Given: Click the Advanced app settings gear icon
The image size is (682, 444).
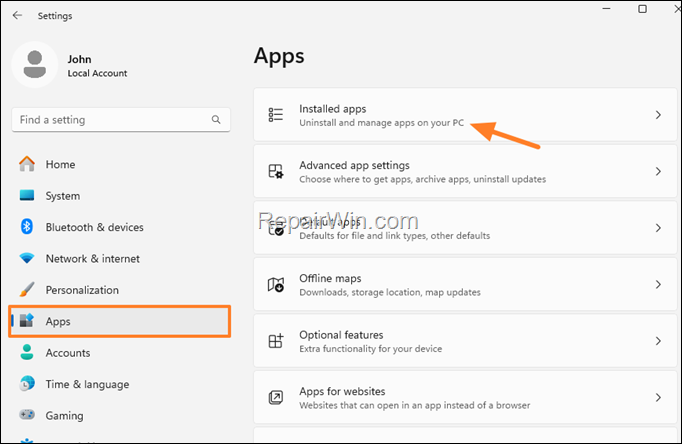Looking at the screenshot, I should pyautogui.click(x=276, y=171).
